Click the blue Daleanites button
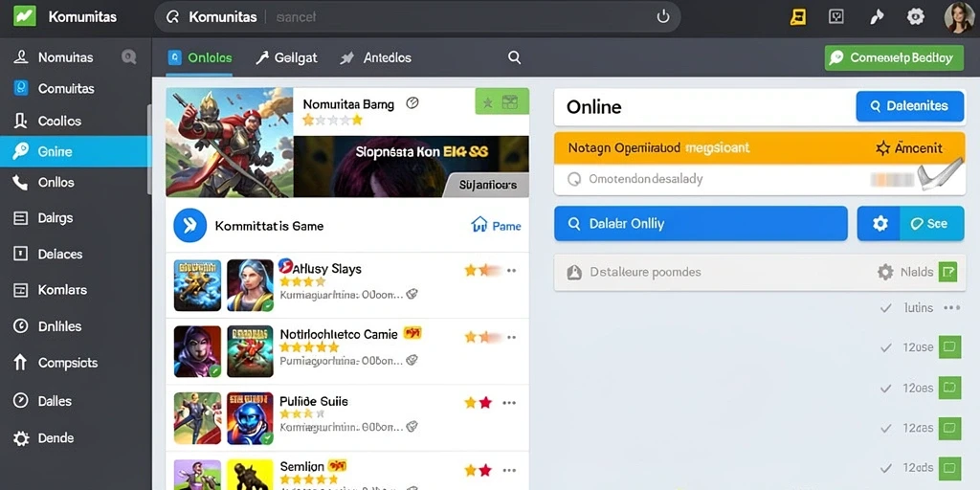 [x=909, y=106]
